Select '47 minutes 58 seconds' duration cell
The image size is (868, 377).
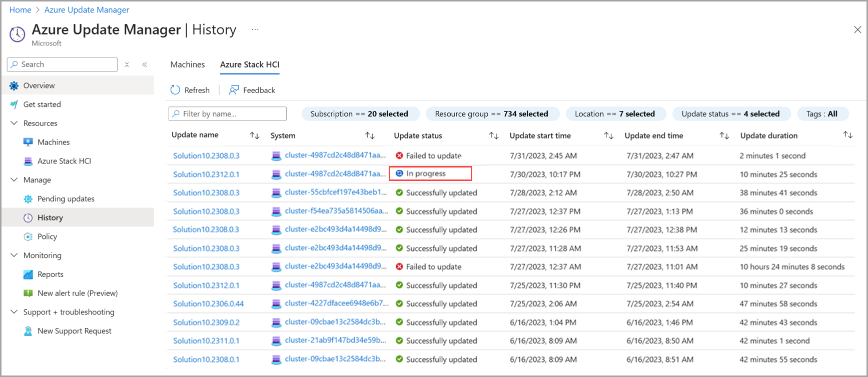click(778, 304)
